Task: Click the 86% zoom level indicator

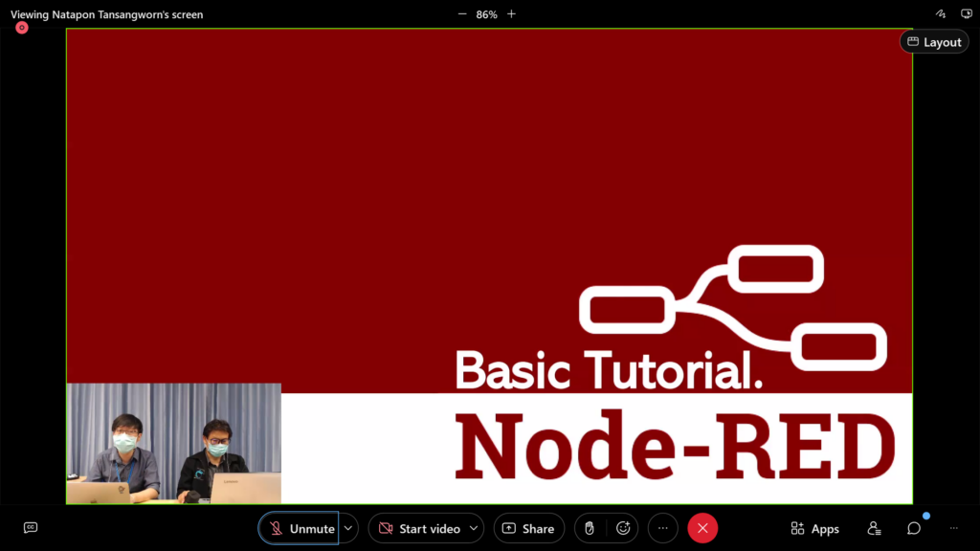Action: click(486, 14)
